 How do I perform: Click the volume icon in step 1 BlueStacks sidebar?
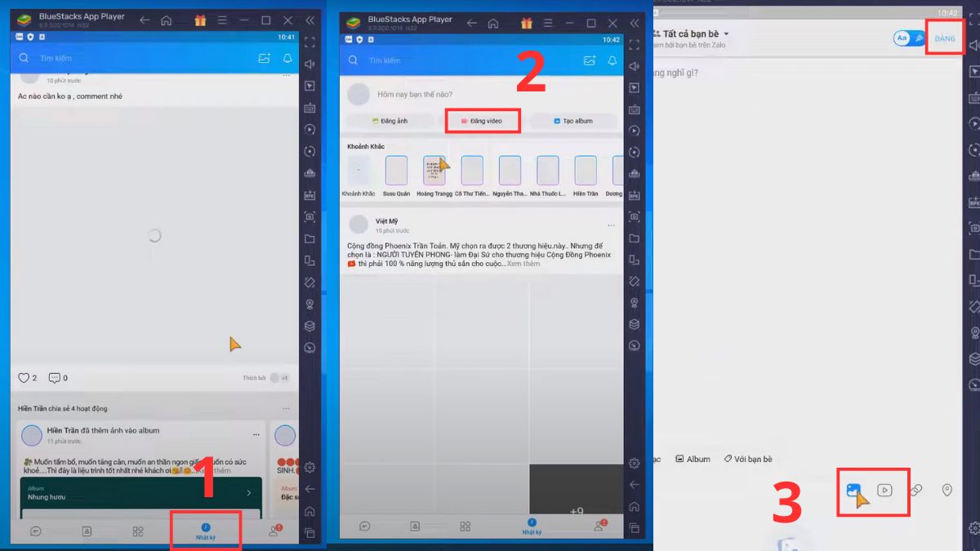click(310, 64)
